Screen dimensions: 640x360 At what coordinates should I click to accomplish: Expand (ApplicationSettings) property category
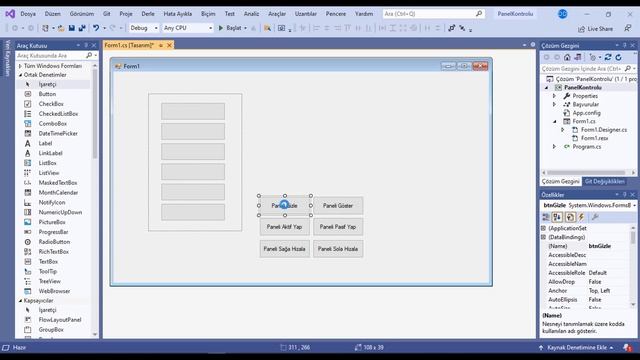coord(544,228)
